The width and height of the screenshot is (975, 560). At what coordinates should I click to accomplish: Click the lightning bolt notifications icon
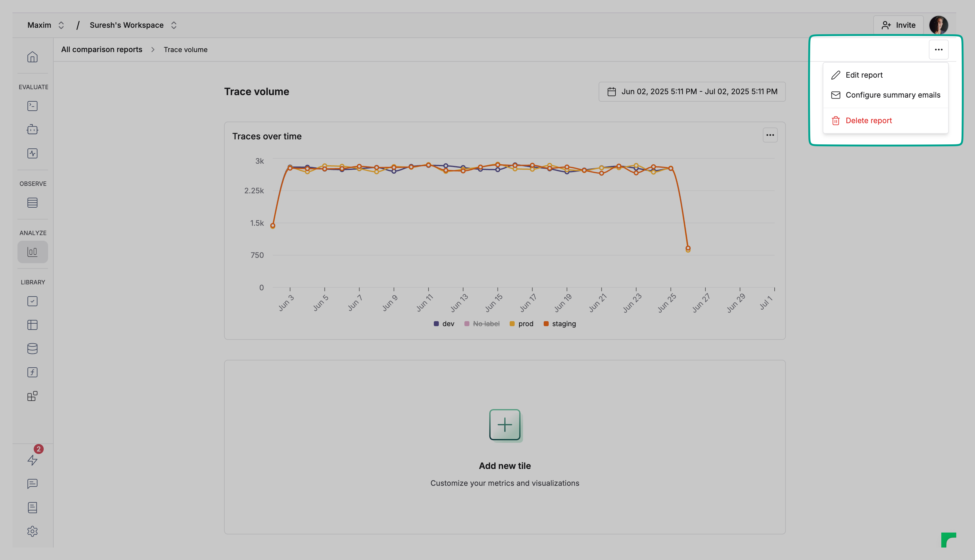(32, 460)
